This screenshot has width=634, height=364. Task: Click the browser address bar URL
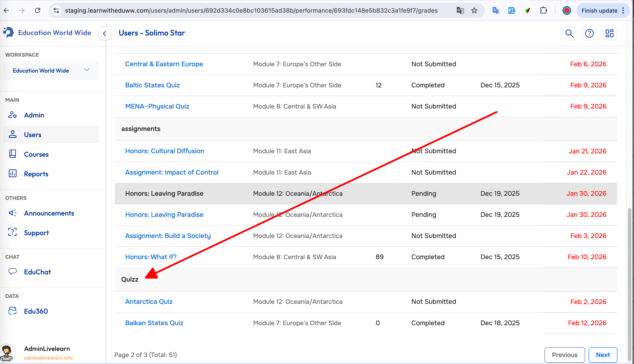(x=251, y=10)
